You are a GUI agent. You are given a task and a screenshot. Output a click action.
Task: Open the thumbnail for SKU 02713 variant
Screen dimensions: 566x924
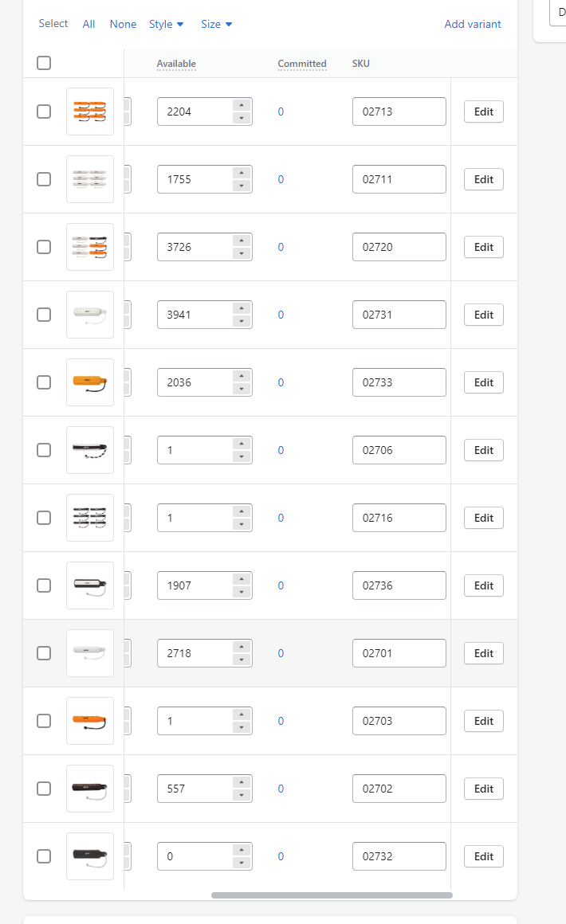tap(90, 112)
